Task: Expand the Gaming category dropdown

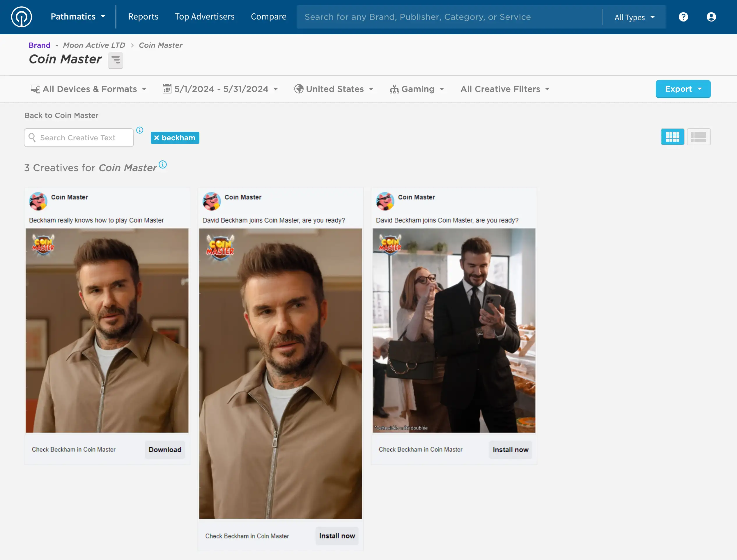Action: coord(417,89)
